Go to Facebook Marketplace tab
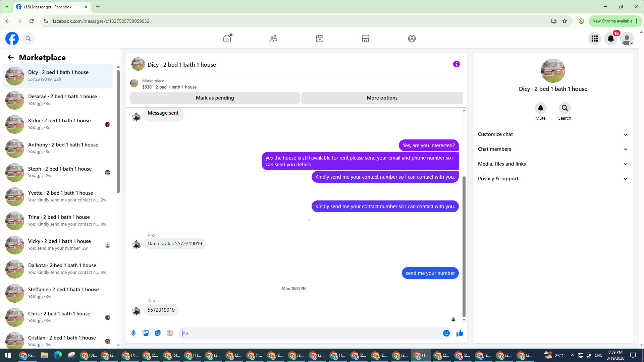 click(x=365, y=39)
